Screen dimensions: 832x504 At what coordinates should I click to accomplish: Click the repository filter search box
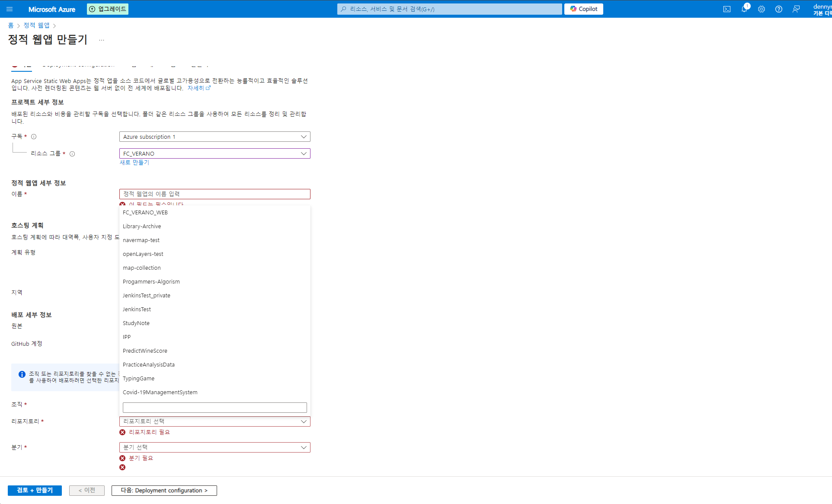[x=214, y=408]
